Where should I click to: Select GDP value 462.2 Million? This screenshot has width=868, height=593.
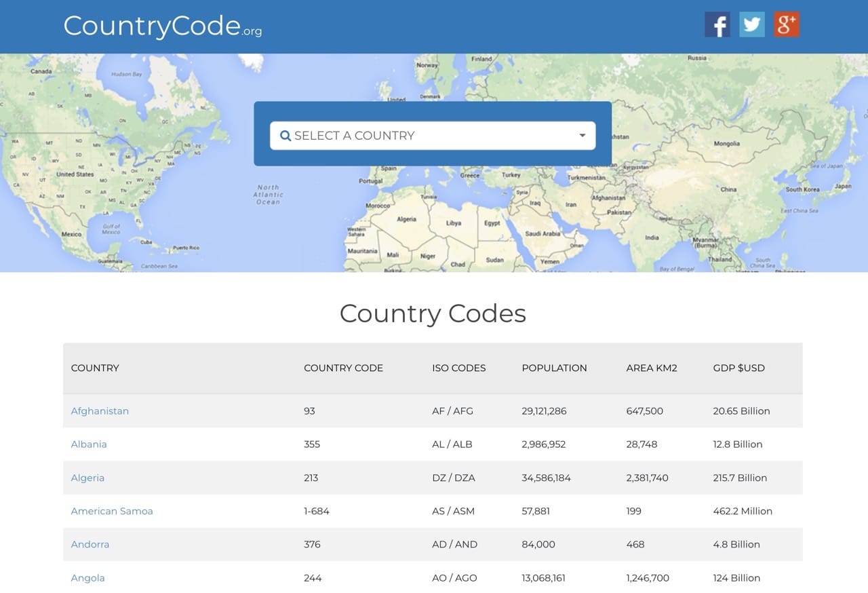(743, 511)
